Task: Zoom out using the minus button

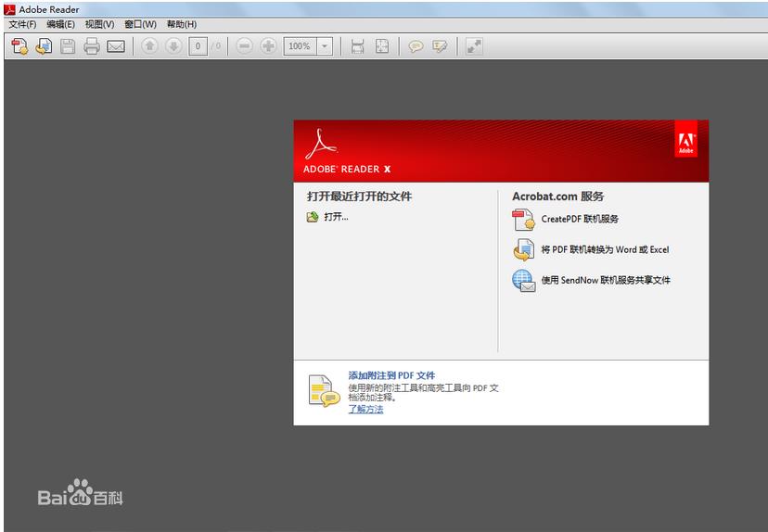Action: pos(244,46)
